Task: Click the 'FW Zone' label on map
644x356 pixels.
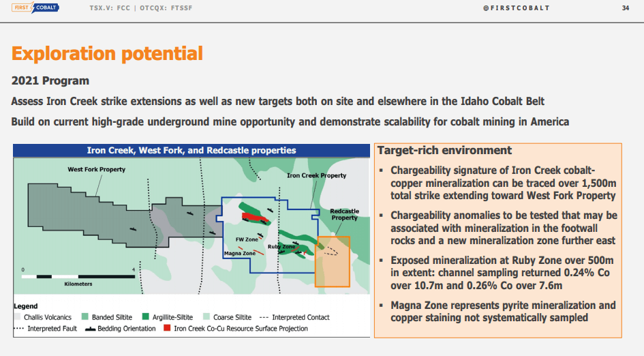Action: pos(247,239)
